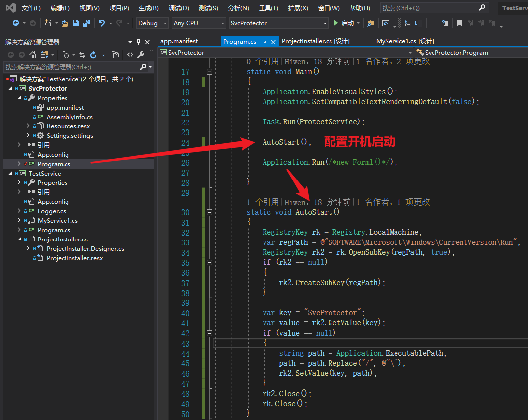Expand the MyService1.cs tree node
The height and width of the screenshot is (420, 528).
point(19,221)
